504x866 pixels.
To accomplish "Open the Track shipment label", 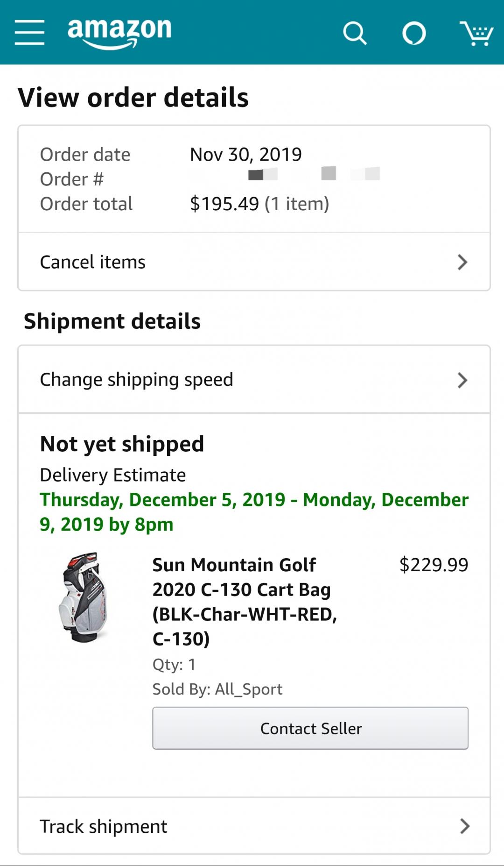I will point(104,826).
